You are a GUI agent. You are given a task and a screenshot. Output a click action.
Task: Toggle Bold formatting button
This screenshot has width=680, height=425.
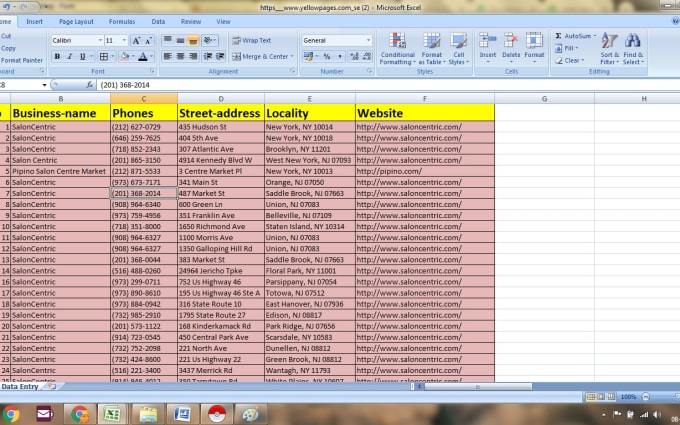coord(57,56)
